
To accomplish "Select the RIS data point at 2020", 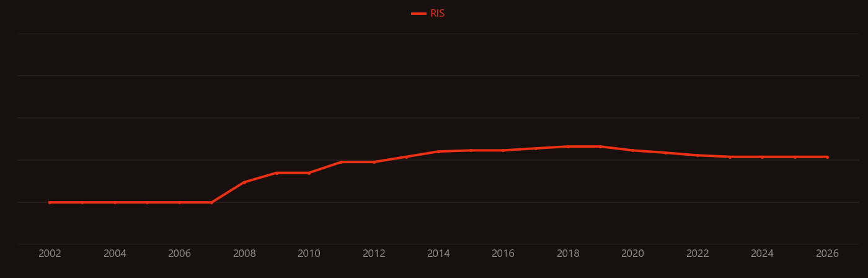I will click(633, 150).
